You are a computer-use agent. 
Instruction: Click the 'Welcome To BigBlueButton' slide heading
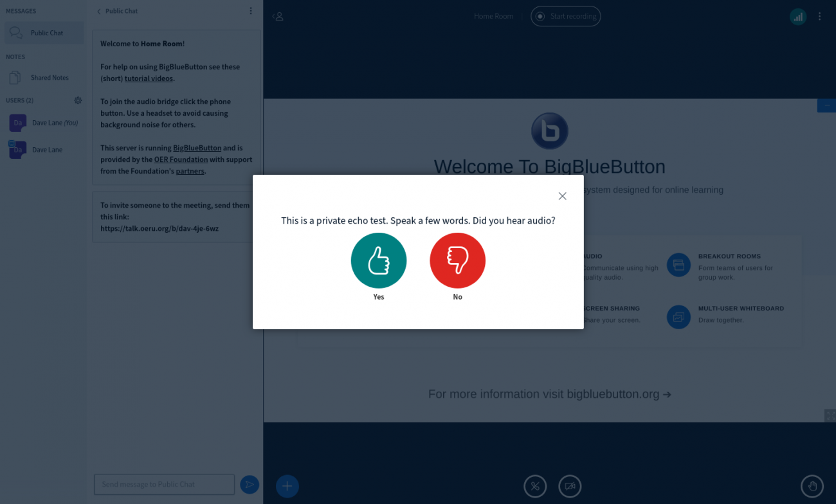[550, 167]
